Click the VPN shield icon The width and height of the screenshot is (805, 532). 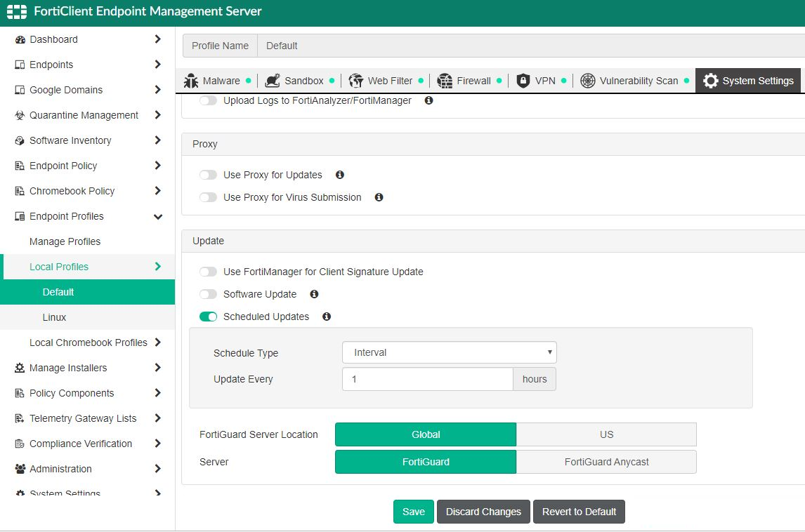point(523,81)
